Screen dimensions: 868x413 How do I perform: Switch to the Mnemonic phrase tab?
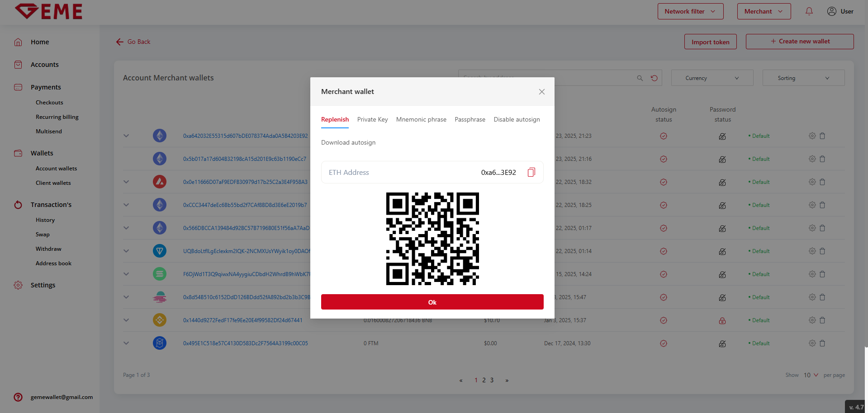pyautogui.click(x=421, y=120)
